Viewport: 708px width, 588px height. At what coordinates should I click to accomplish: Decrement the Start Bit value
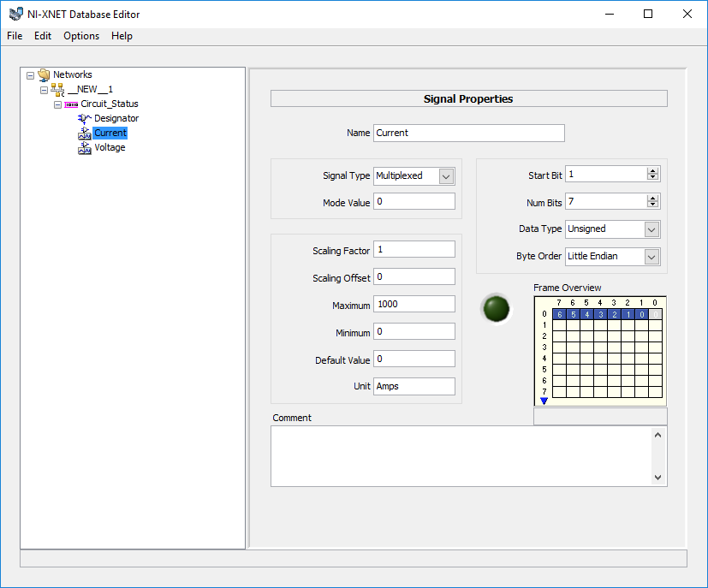(x=652, y=177)
